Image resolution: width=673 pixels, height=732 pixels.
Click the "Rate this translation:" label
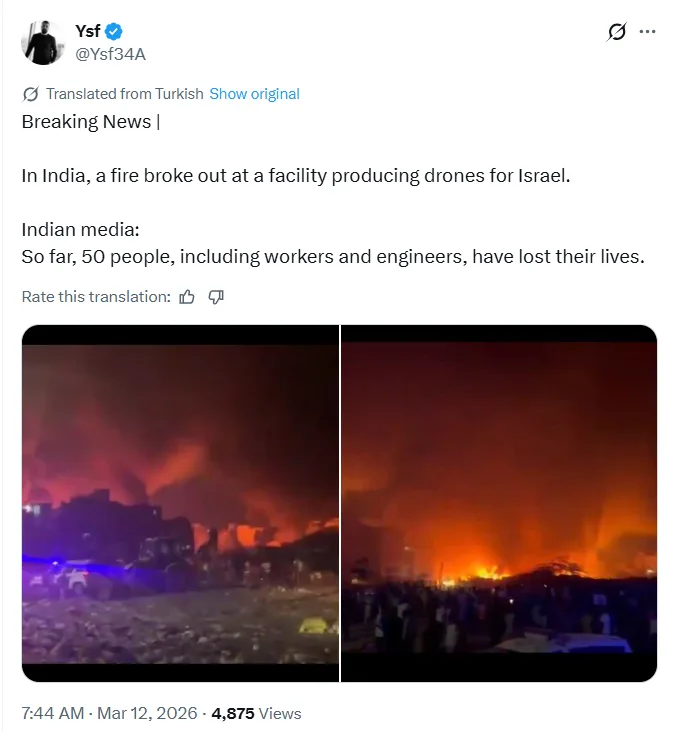coord(96,296)
